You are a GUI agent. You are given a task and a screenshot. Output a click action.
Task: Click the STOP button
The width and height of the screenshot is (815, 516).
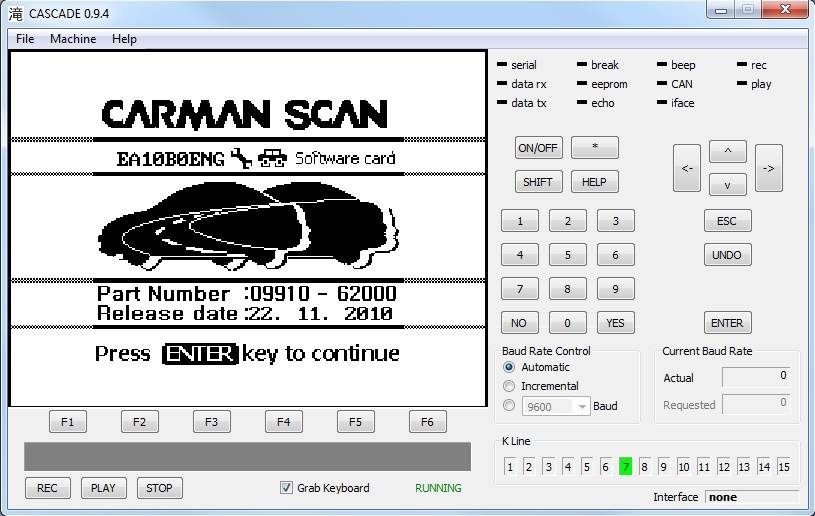tap(160, 488)
